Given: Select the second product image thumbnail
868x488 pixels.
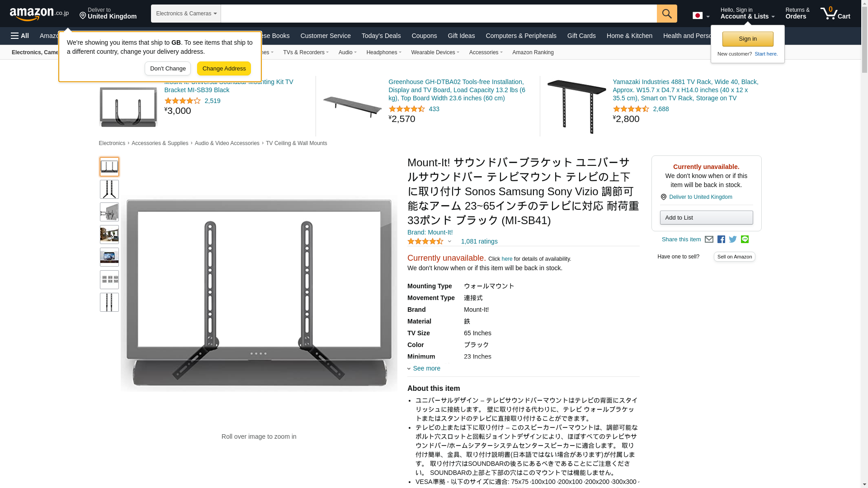Looking at the screenshot, I should pyautogui.click(x=109, y=189).
